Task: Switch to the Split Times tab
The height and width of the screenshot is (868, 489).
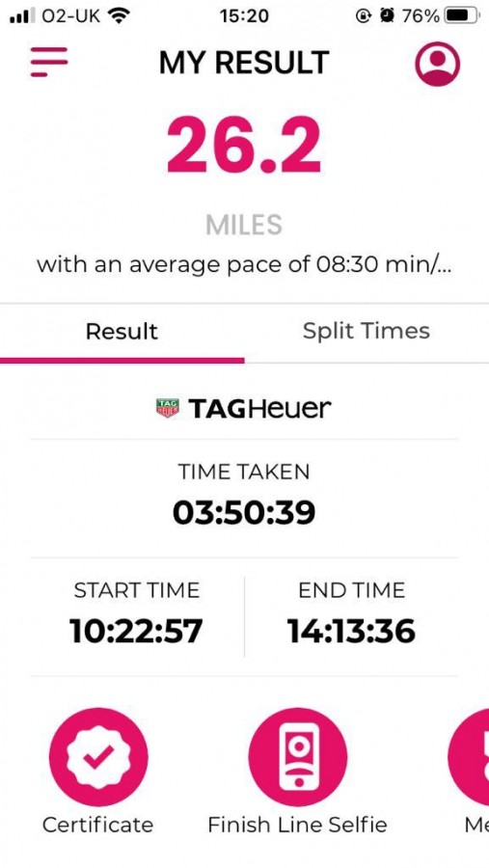Action: [x=367, y=331]
